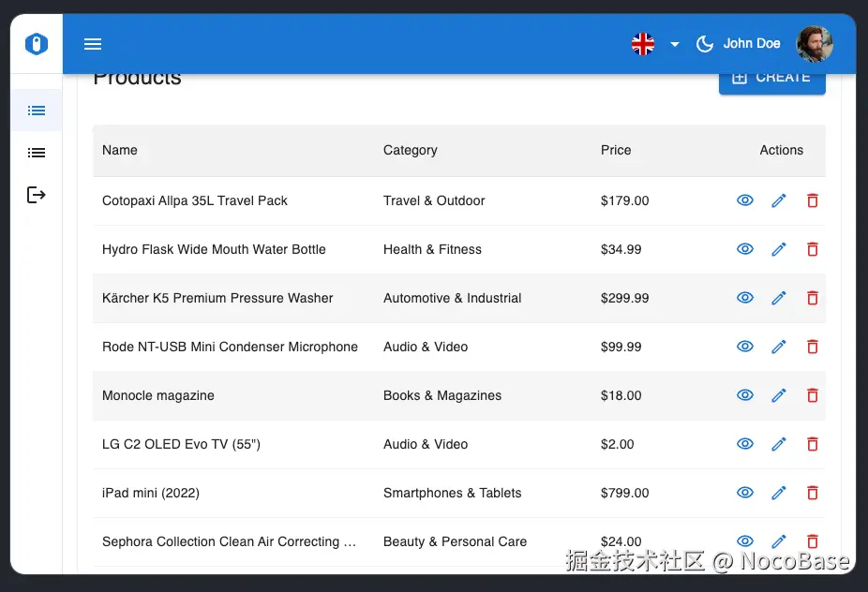Click the UK flag language icon
Screen dimensions: 868x592
643,44
